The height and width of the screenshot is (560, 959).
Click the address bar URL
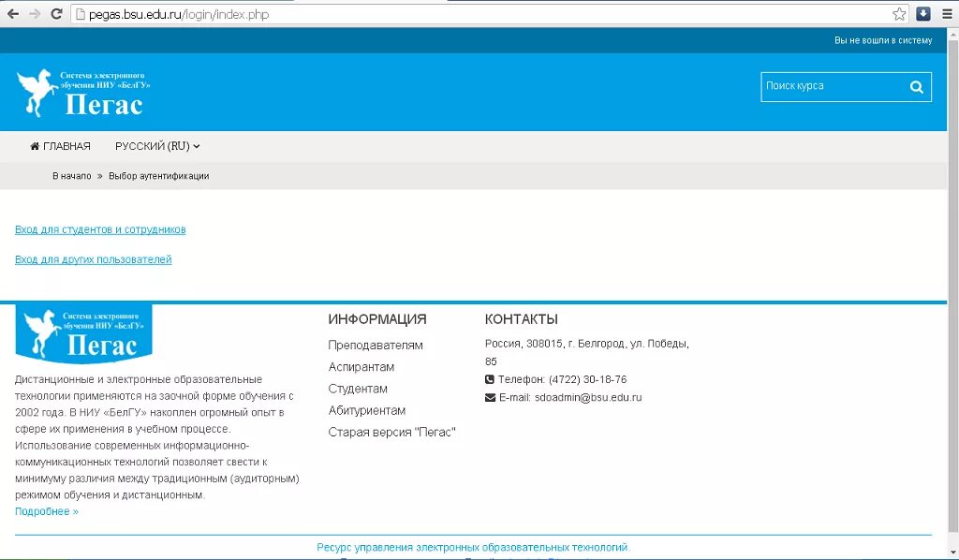tap(179, 14)
